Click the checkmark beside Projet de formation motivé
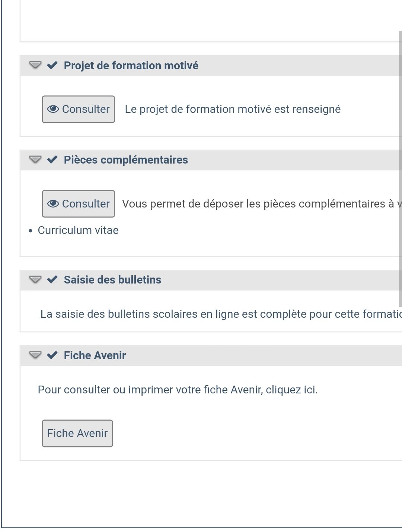The image size is (402, 532). (x=52, y=66)
